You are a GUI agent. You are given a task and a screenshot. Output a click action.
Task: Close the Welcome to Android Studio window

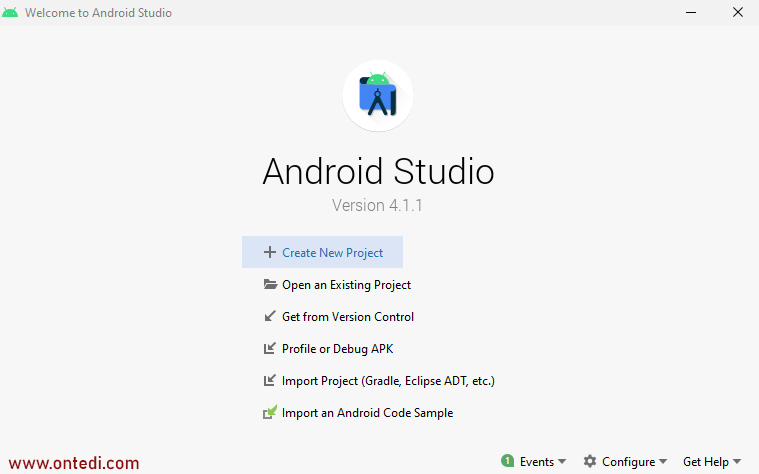pos(738,13)
